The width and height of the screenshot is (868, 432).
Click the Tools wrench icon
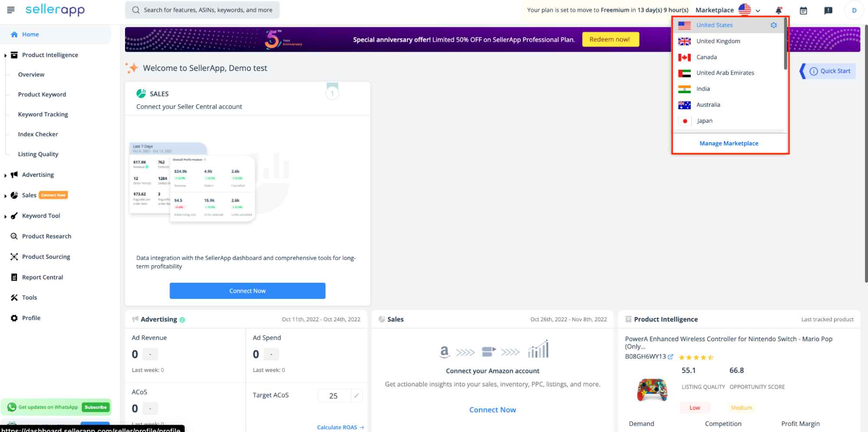pyautogui.click(x=14, y=298)
